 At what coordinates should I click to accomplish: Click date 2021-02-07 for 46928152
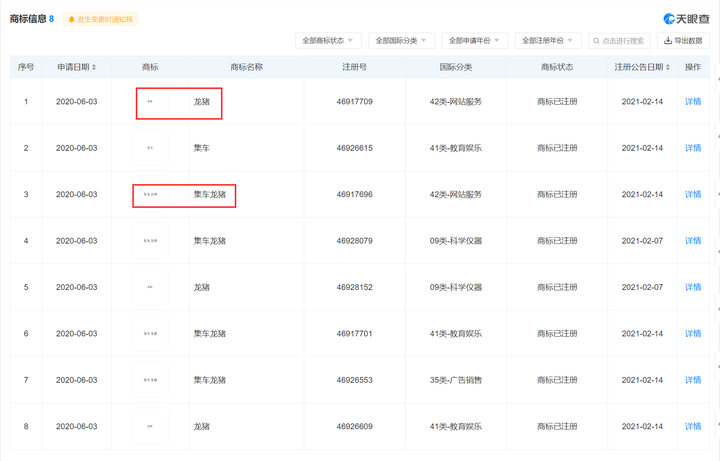coord(642,287)
